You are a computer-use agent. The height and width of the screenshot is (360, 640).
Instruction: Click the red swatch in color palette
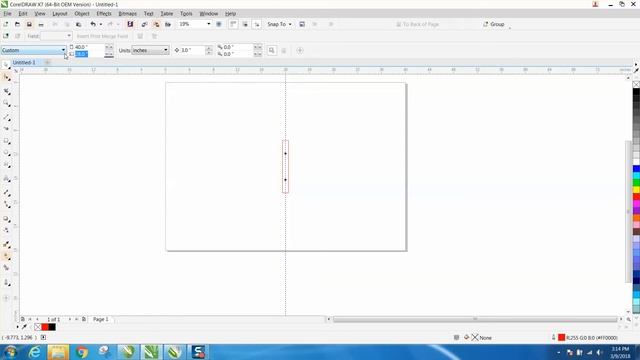636,197
